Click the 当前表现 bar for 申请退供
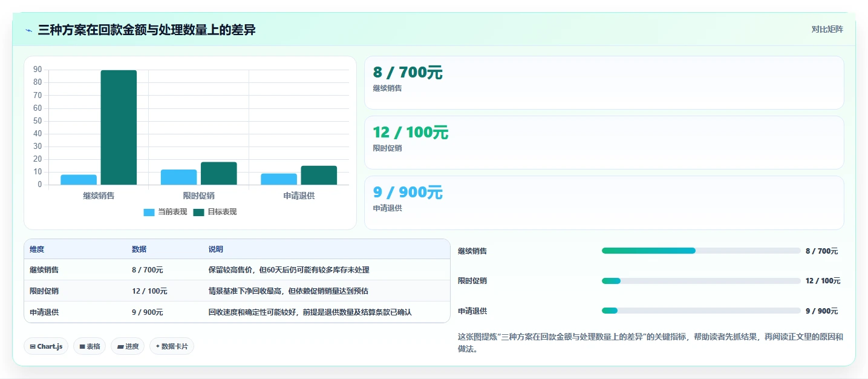This screenshot has height=379, width=868. pos(279,179)
